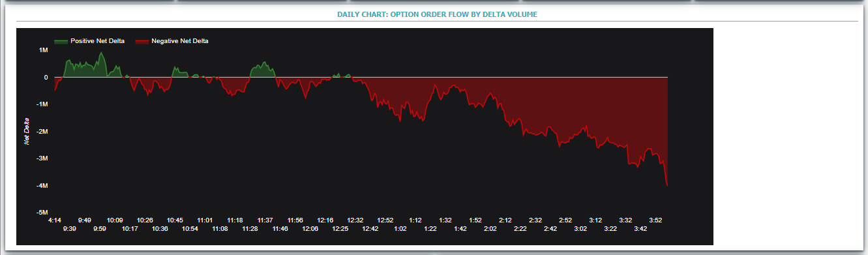Click the 9:49 time label
This screenshot has height=255, width=868.
point(85,220)
